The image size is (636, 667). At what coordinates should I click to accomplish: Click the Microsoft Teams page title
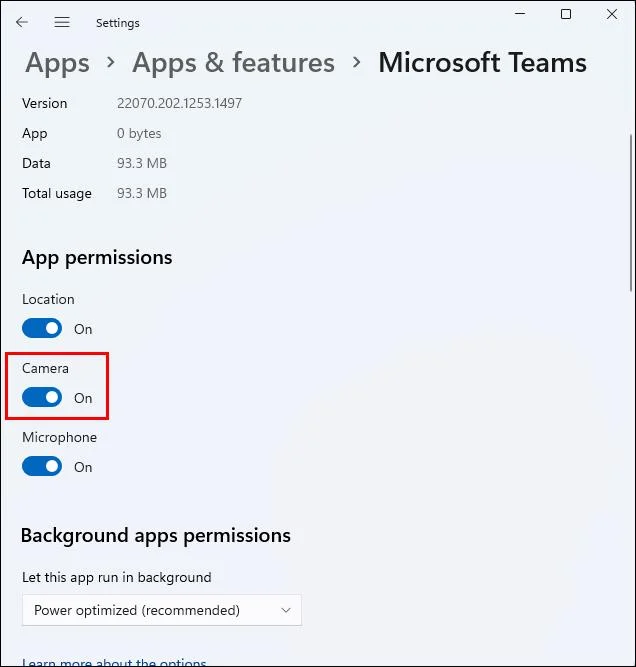482,63
